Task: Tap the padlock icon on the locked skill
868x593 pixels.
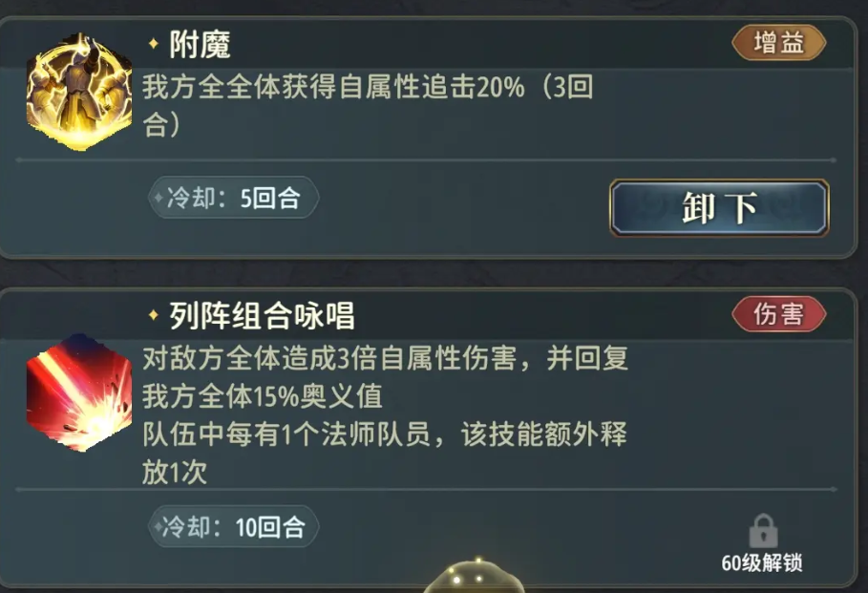Action: click(x=762, y=531)
